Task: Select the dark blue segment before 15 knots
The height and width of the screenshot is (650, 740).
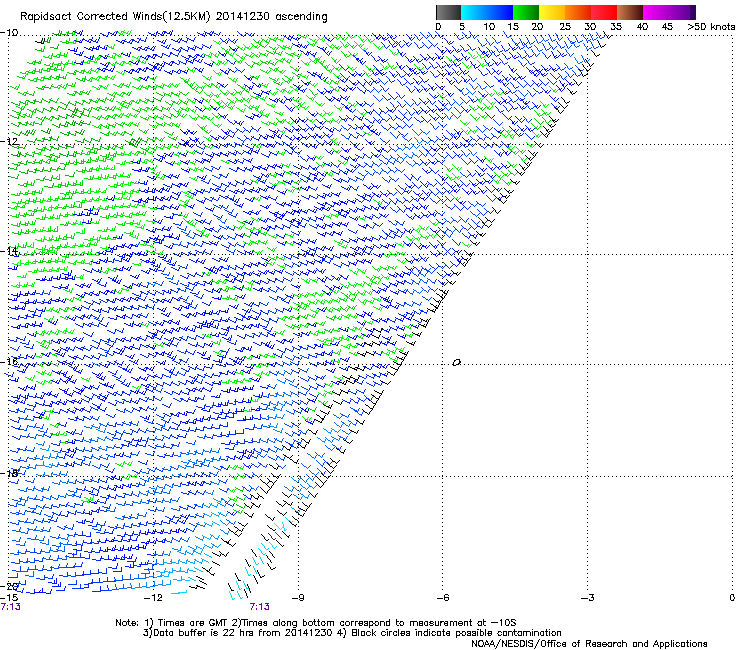Action: tap(500, 12)
